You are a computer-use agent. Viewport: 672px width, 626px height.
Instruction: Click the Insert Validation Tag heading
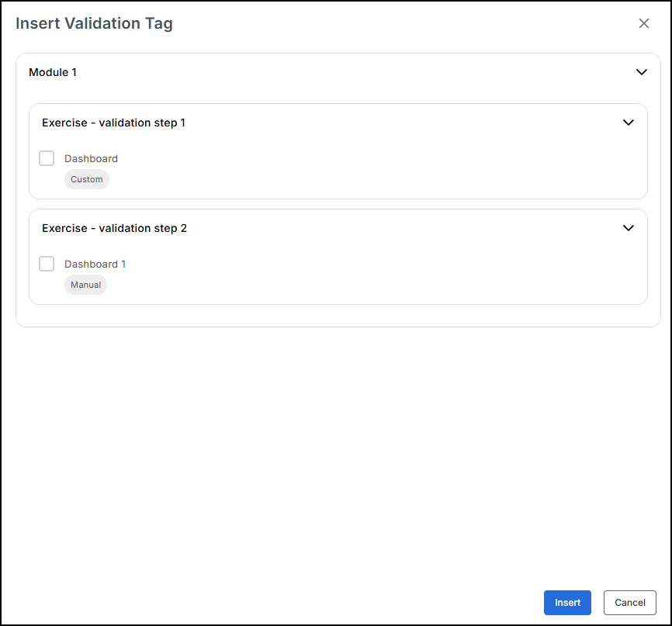(95, 23)
